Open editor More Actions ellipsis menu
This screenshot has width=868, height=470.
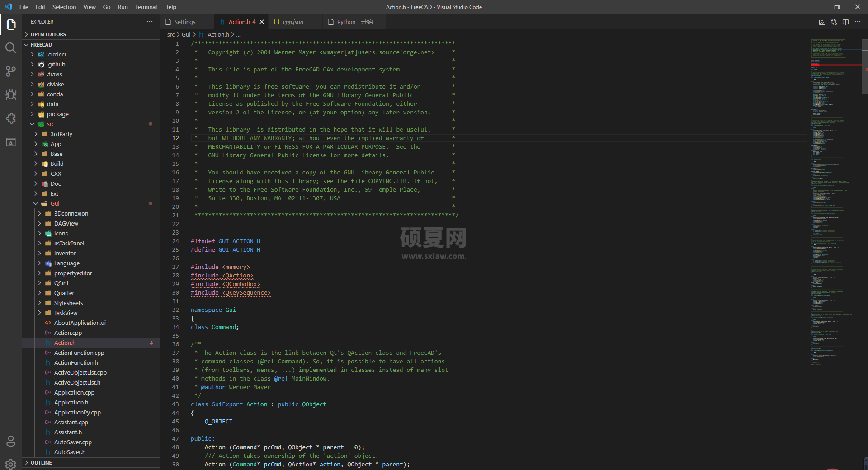coord(858,22)
